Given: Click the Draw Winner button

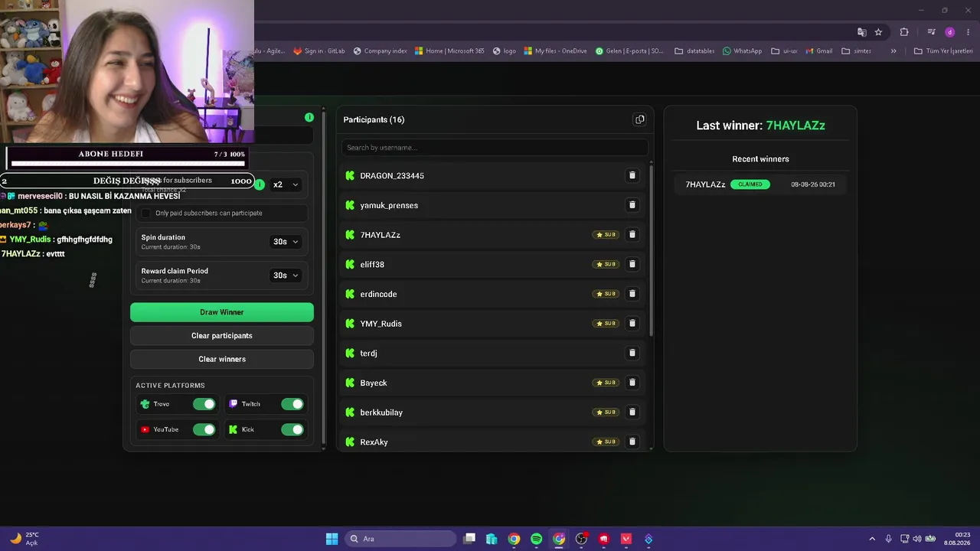Looking at the screenshot, I should point(222,312).
